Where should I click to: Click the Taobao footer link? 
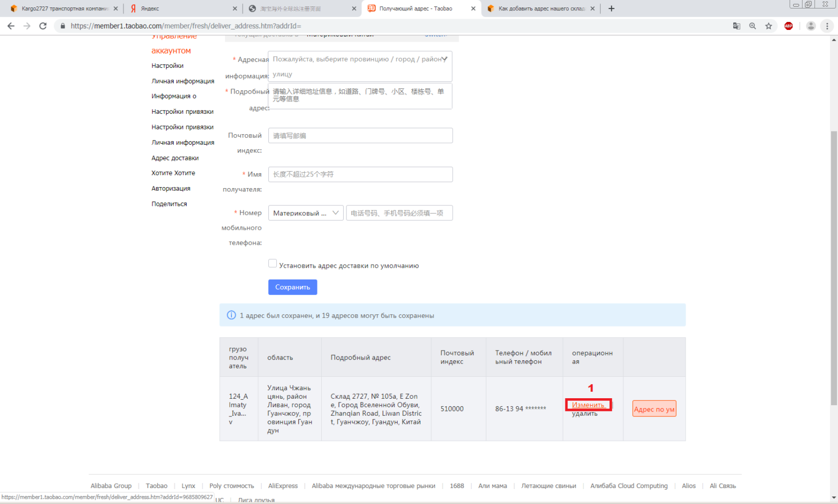click(x=157, y=486)
